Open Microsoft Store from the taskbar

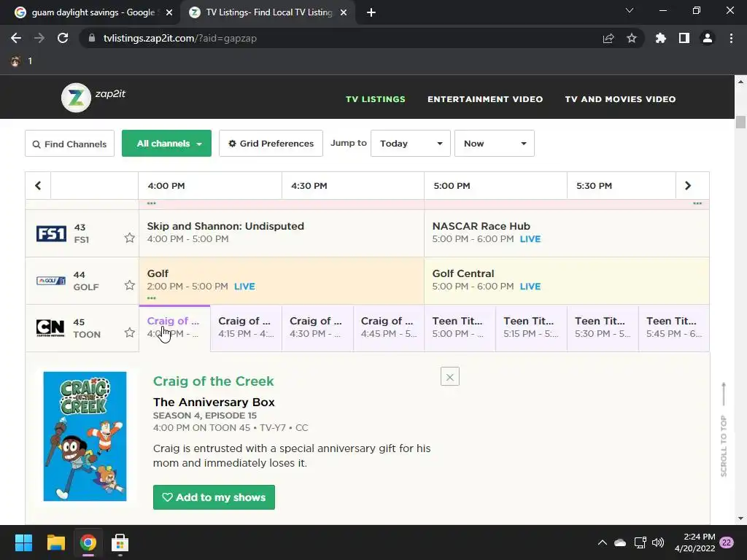click(x=120, y=542)
